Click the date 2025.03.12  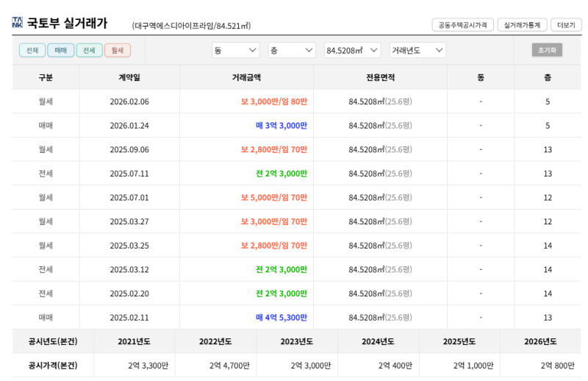pos(129,270)
